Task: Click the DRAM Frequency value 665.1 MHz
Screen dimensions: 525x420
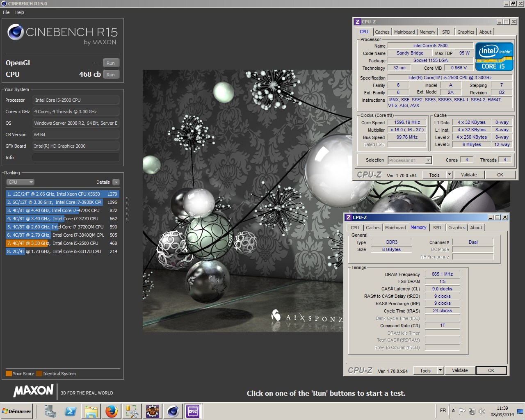Action: 442,274
